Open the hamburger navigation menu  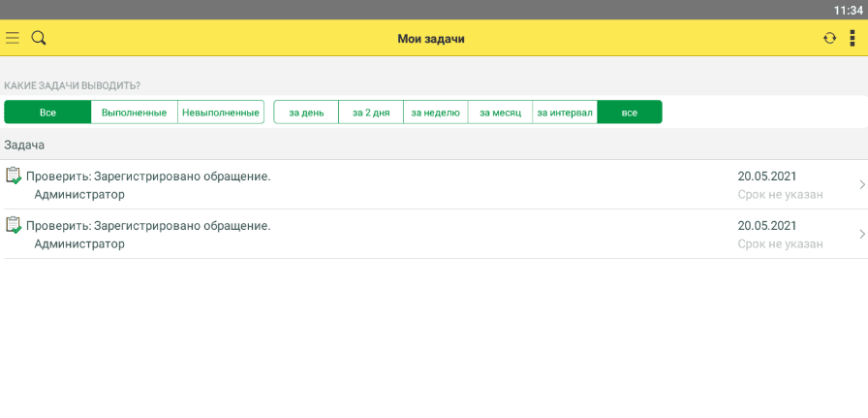click(13, 38)
